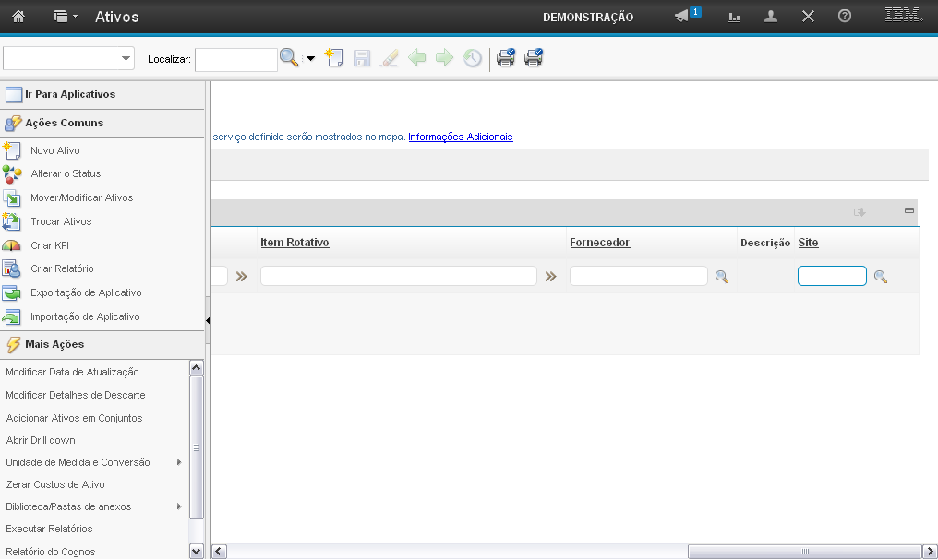Open the Fornecedor lookup magnifier icon

click(x=721, y=277)
